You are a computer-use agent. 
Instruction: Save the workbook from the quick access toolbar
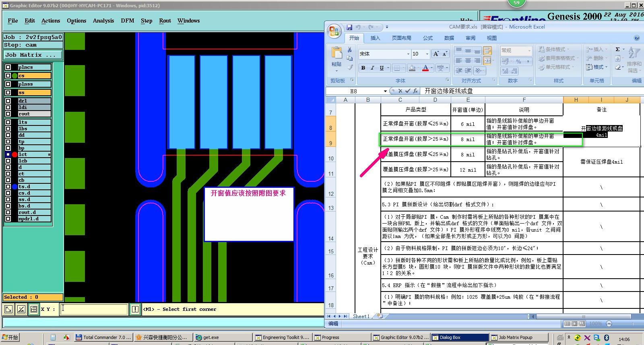click(x=349, y=27)
